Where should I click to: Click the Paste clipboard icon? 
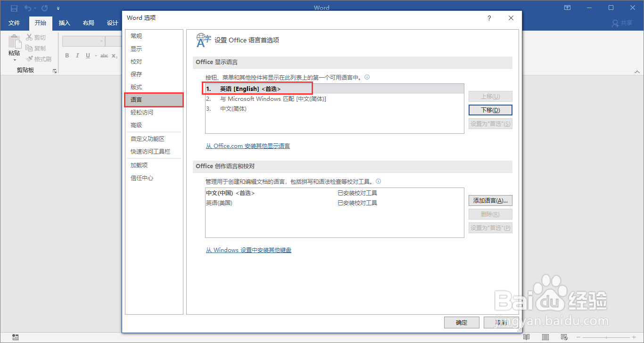point(14,41)
